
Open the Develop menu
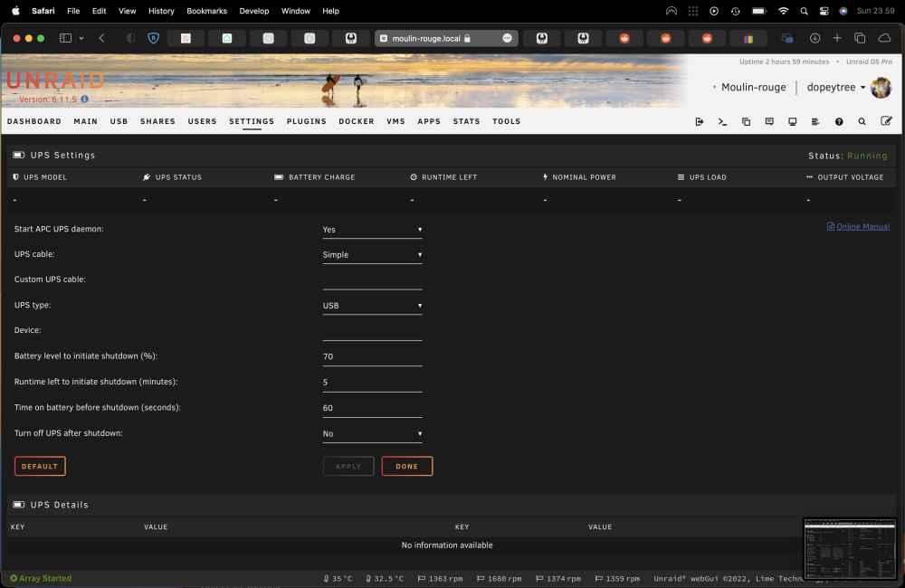pos(254,11)
